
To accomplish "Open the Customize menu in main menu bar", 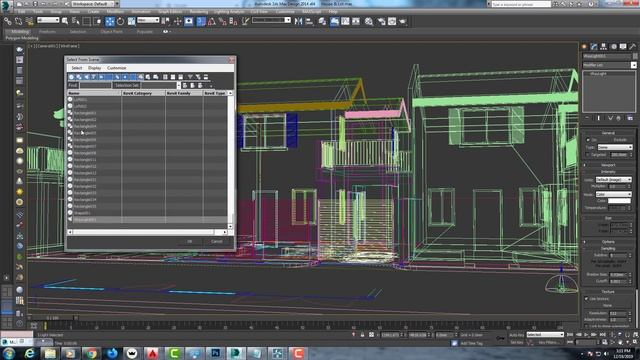I will 285,12.
